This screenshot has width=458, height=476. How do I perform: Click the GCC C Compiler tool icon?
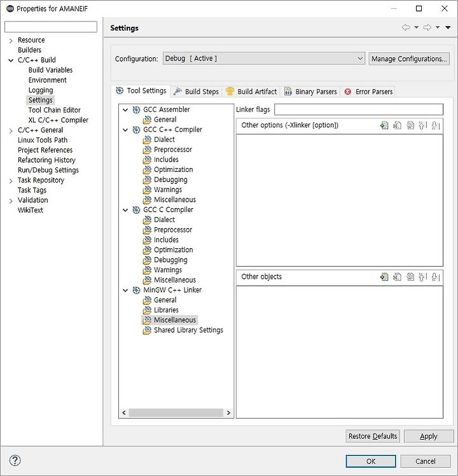coord(136,210)
